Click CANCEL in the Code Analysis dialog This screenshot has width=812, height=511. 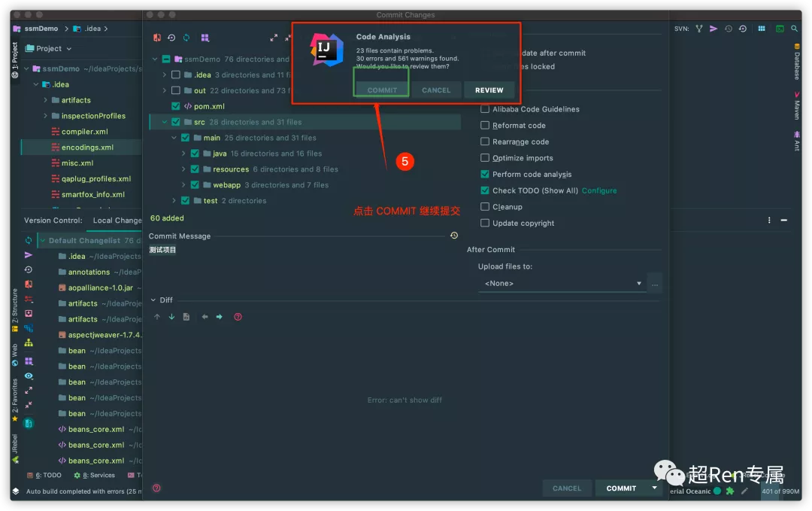(436, 90)
